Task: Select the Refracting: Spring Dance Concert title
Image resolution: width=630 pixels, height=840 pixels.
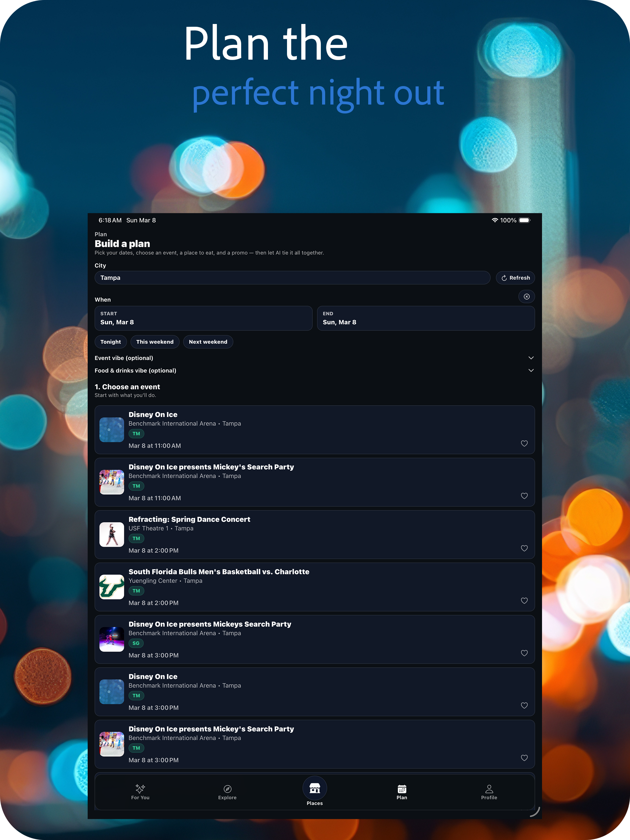Action: click(189, 519)
